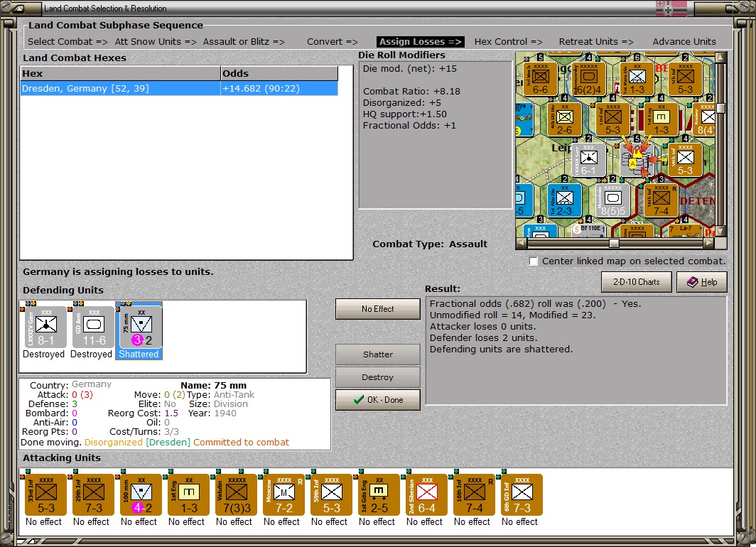The height and width of the screenshot is (547, 756).
Task: Click the Combat Ratio: +8.18 line
Action: [x=411, y=91]
